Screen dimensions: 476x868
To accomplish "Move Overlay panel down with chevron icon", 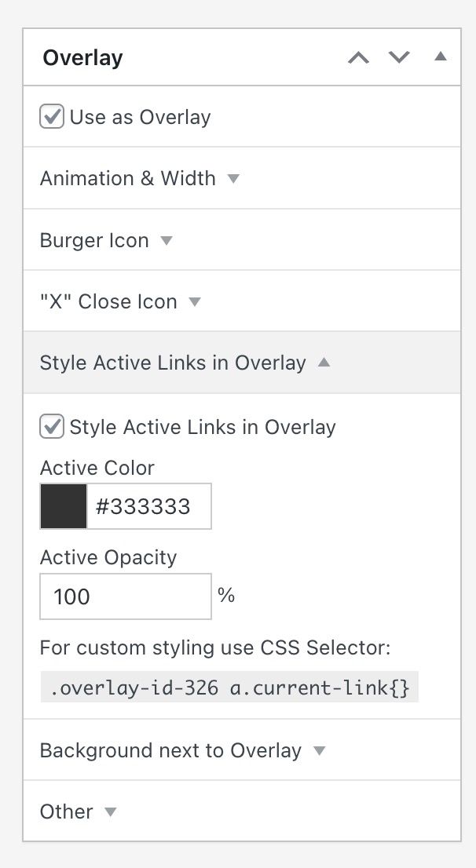I will (x=400, y=58).
